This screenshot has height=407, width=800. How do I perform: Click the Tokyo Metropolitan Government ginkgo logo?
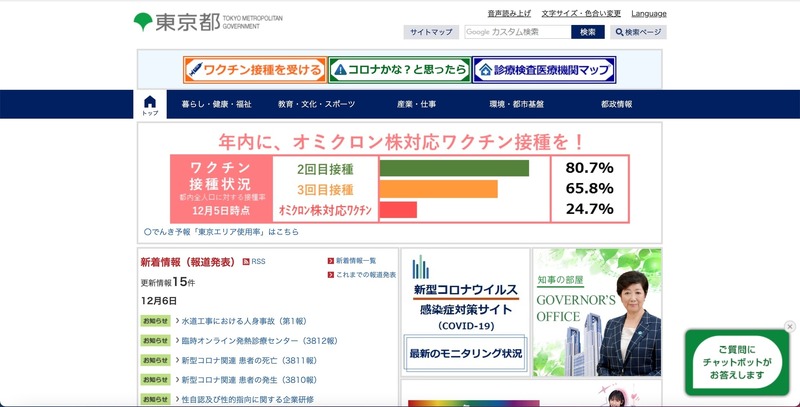pyautogui.click(x=144, y=21)
